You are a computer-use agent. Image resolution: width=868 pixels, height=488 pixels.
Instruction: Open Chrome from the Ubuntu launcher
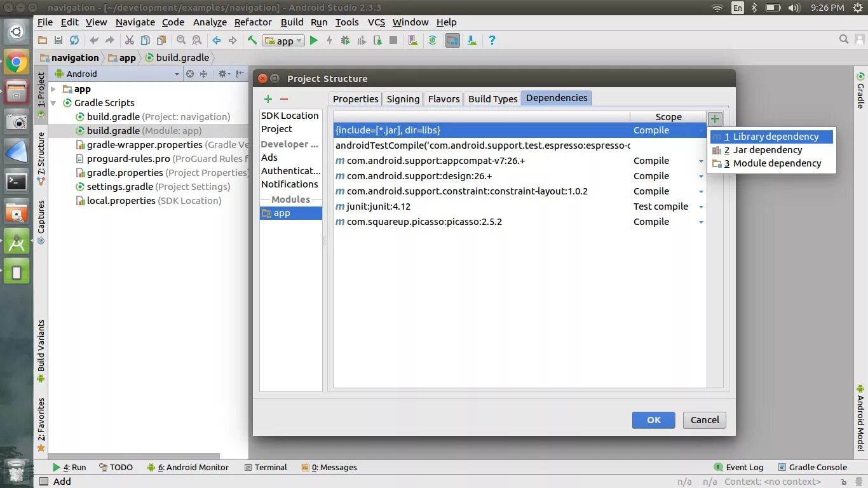point(17,62)
